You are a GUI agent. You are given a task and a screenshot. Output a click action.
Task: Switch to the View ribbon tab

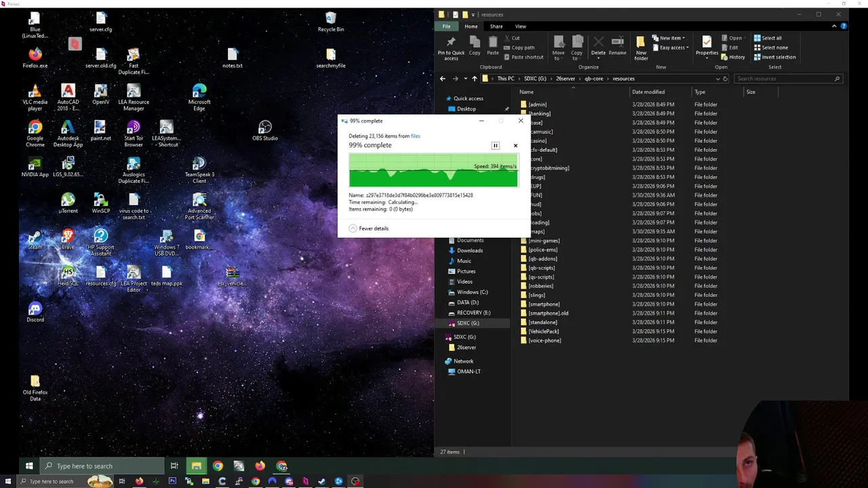click(x=520, y=26)
